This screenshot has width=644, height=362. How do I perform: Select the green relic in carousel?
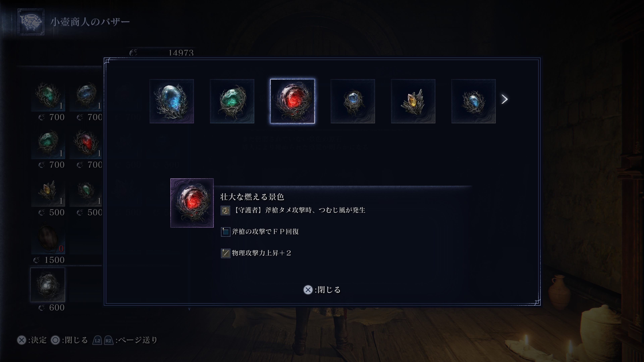[232, 101]
